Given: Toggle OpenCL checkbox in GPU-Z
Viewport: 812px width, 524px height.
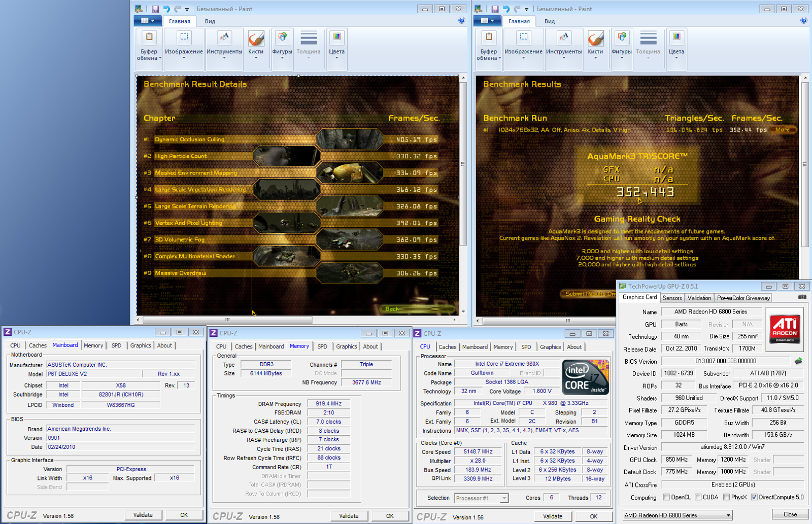Looking at the screenshot, I should coord(666,497).
